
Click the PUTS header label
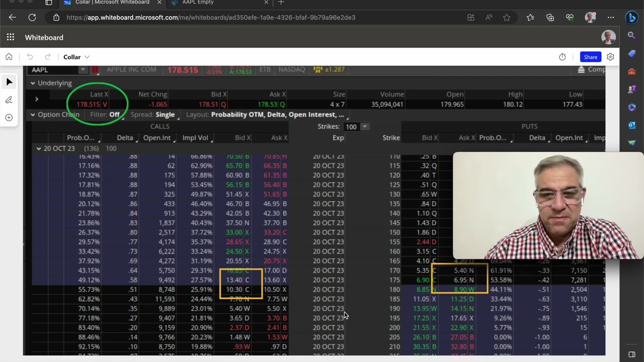[x=529, y=127]
